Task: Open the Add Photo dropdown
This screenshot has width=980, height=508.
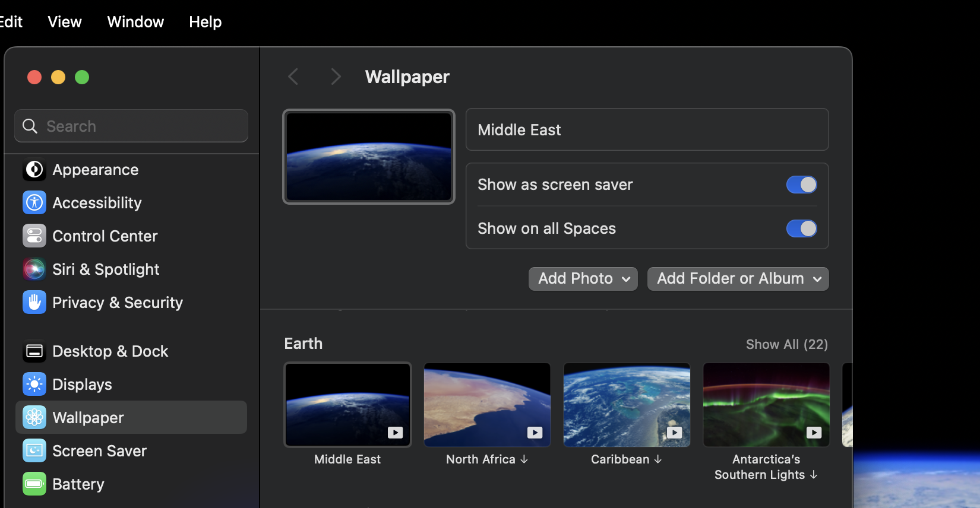Action: point(583,279)
